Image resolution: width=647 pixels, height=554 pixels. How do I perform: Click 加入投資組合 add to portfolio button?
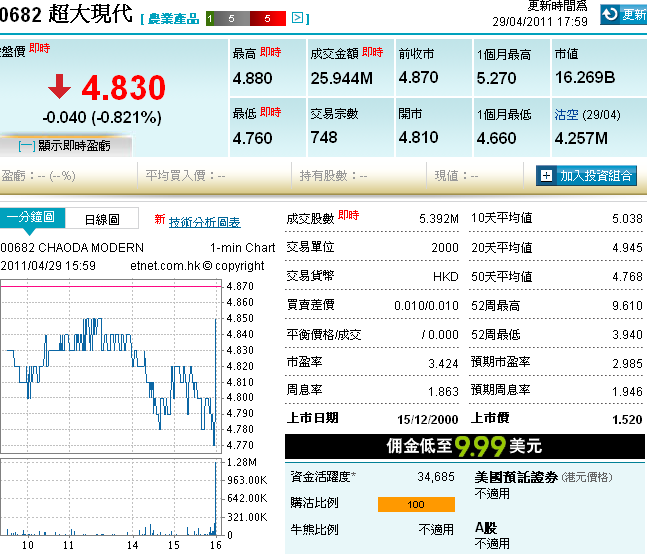586,176
